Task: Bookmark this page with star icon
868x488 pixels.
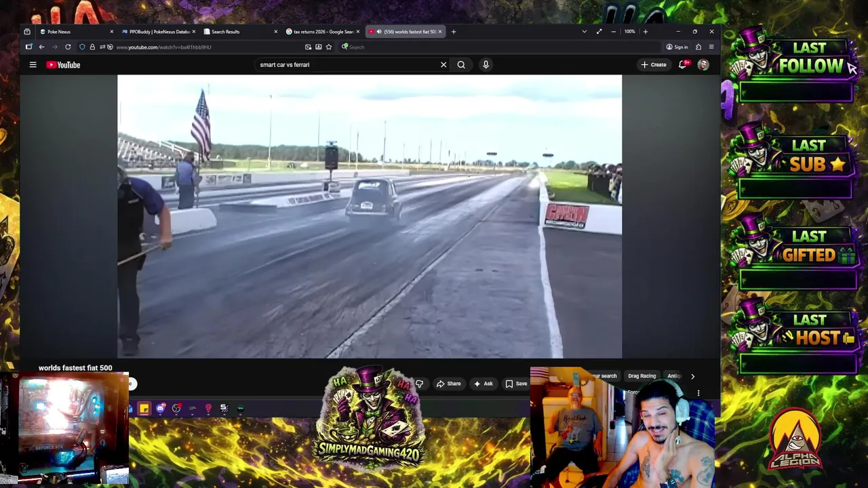Action: (x=329, y=47)
